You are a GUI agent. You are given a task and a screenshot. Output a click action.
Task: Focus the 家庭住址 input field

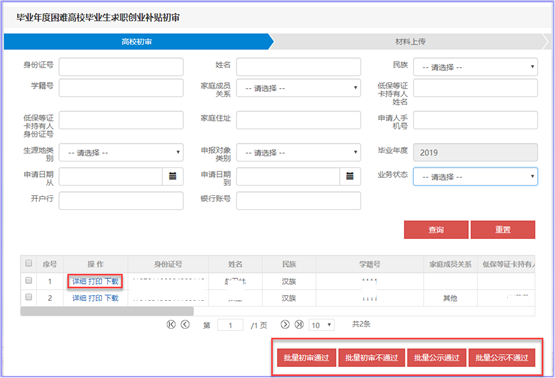point(298,120)
